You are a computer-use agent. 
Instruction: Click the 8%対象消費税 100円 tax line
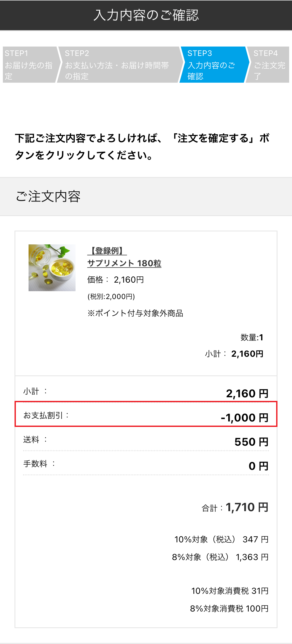click(229, 609)
